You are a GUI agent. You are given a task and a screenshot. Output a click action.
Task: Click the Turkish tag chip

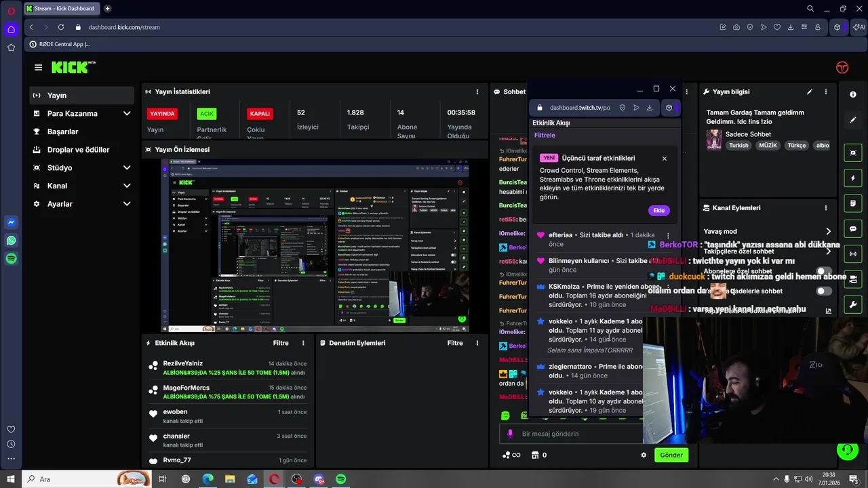pyautogui.click(x=738, y=145)
